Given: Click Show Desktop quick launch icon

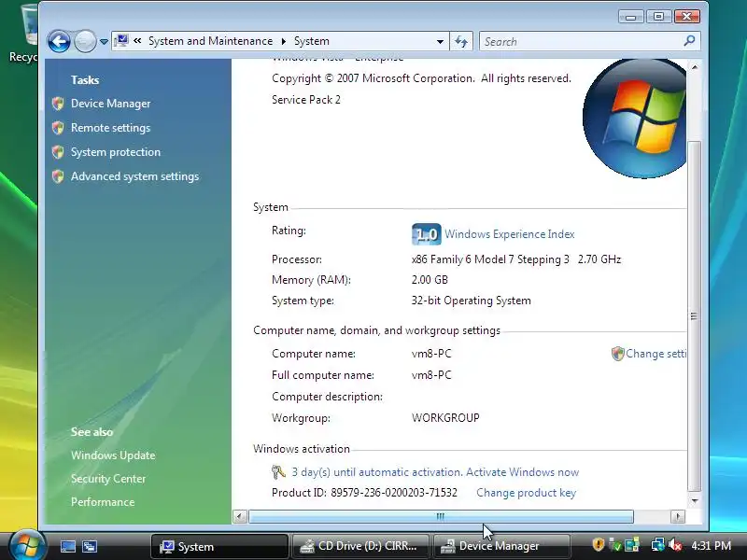Looking at the screenshot, I should point(67,546).
